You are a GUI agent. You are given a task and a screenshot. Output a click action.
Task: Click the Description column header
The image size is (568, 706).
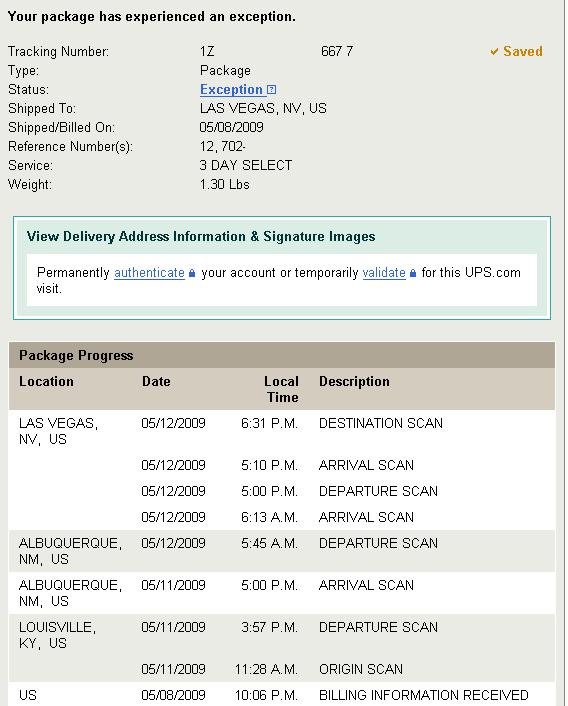pyautogui.click(x=354, y=381)
